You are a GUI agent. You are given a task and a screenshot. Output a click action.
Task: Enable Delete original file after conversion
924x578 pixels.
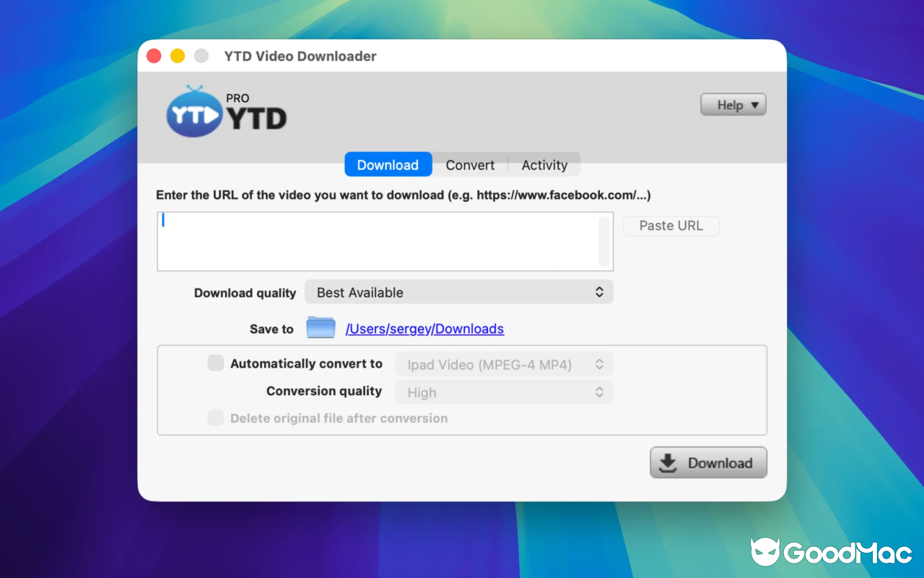coord(215,418)
